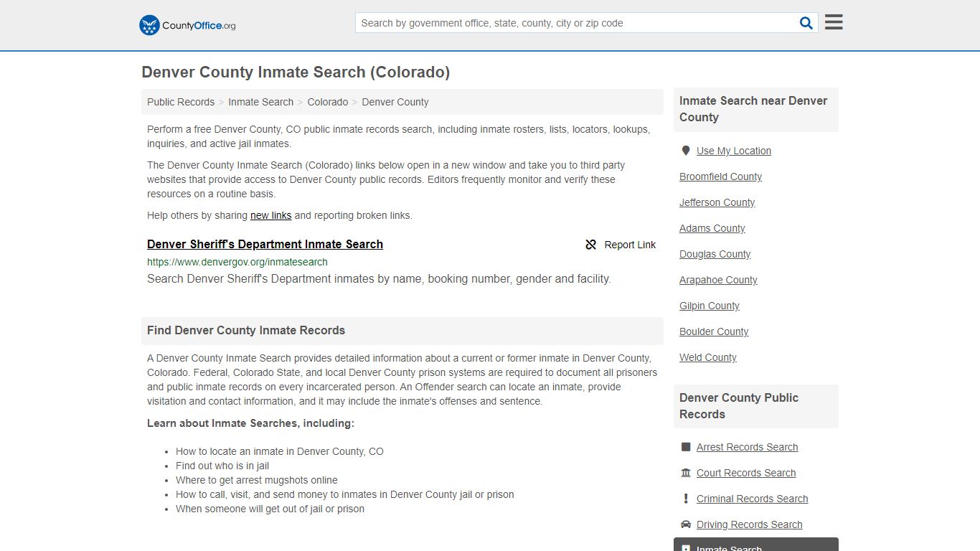Go to the Inmate Search breadcrumb

pos(260,102)
